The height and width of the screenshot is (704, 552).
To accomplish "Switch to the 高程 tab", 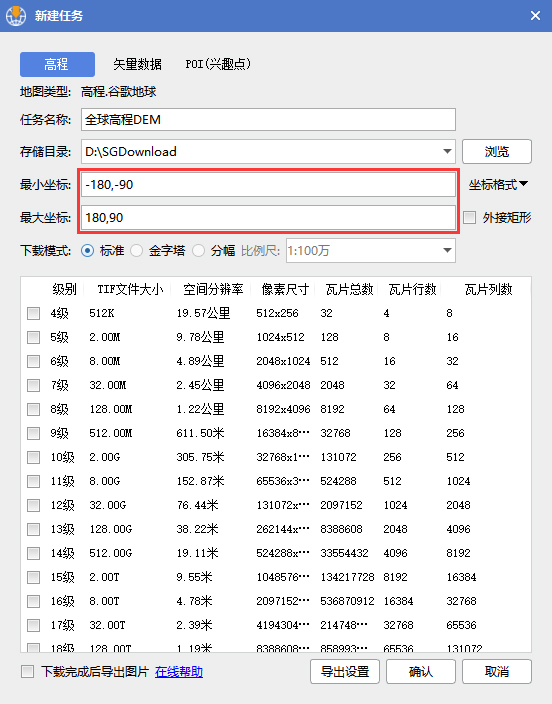I will tap(57, 64).
